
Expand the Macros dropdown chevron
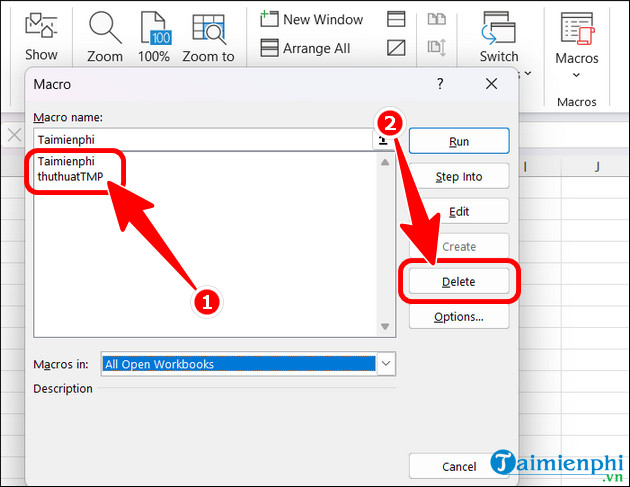576,75
